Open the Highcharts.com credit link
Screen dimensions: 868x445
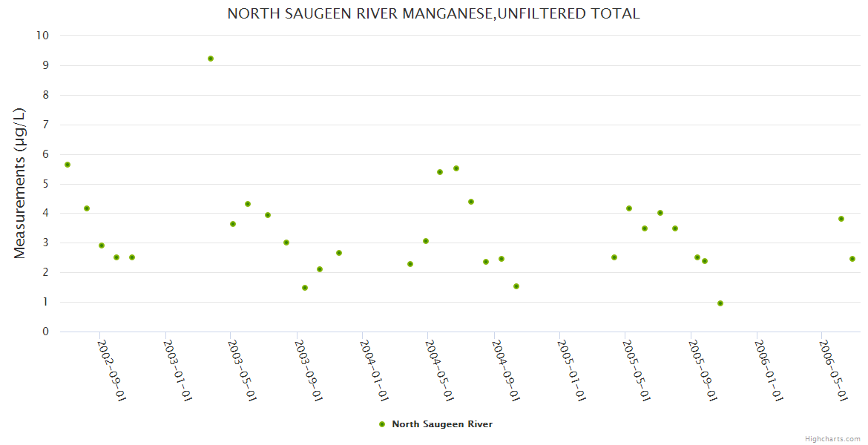click(832, 438)
